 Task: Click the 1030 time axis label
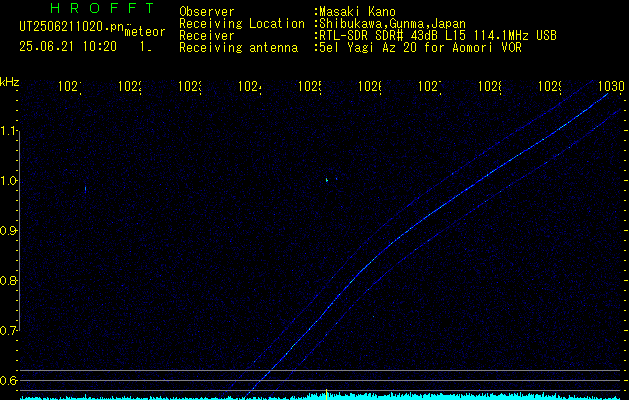coord(611,86)
